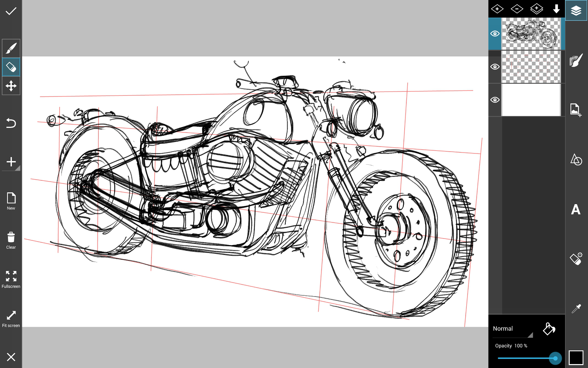
Task: Hide the motorcycle sketch layer
Action: [x=495, y=33]
